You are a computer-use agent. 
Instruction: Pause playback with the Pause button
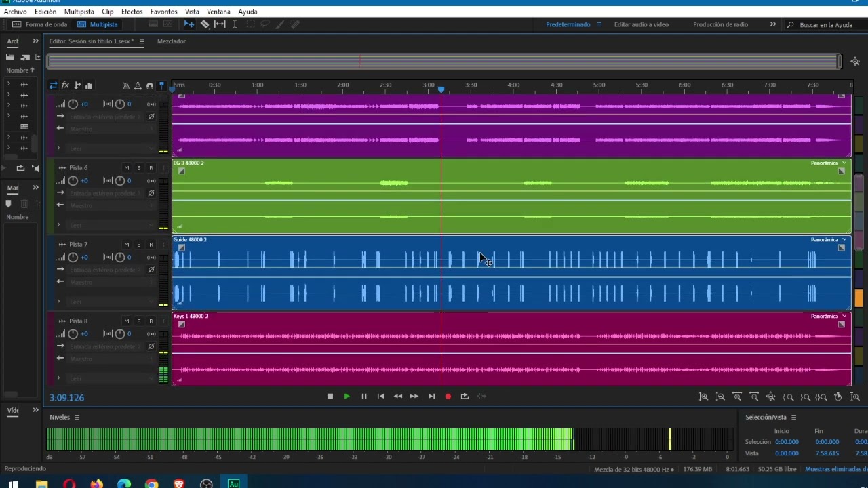tap(363, 396)
